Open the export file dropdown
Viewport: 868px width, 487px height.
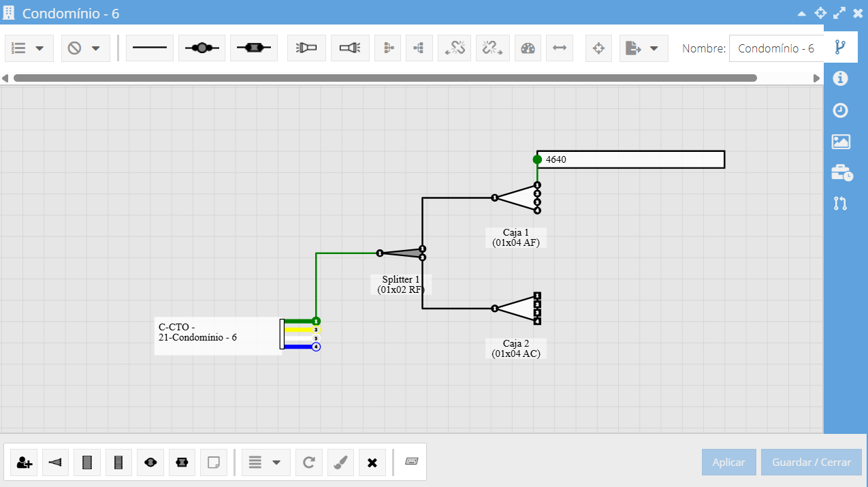click(x=643, y=48)
